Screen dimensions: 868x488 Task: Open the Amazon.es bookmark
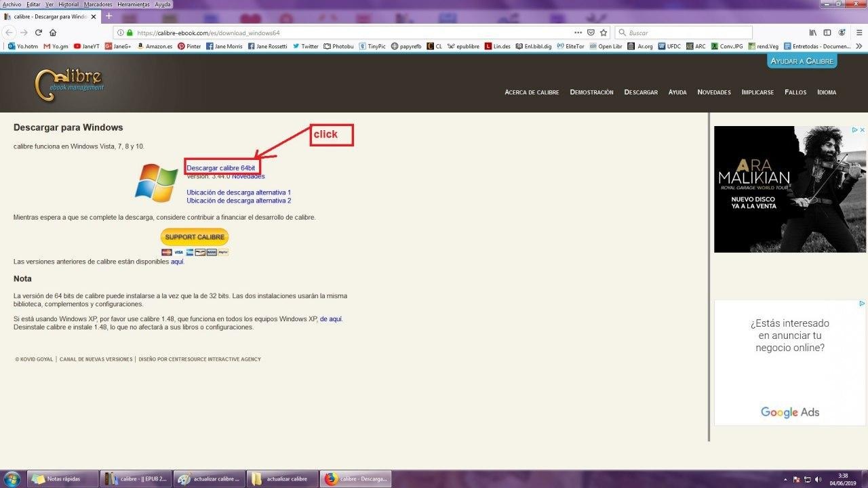155,46
